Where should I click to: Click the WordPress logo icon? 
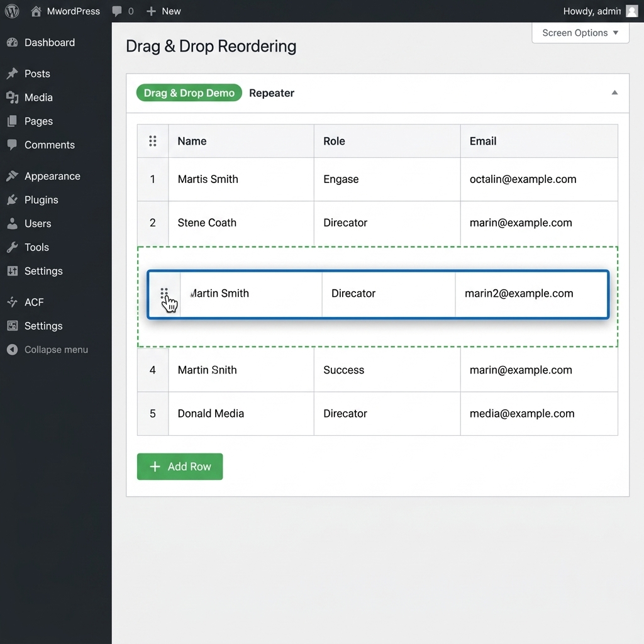pyautogui.click(x=12, y=11)
